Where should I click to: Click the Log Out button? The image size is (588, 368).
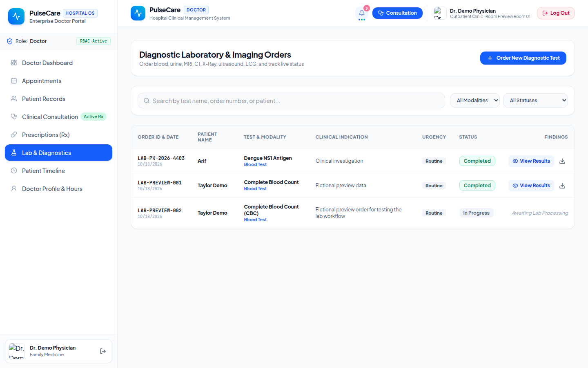[x=556, y=13]
